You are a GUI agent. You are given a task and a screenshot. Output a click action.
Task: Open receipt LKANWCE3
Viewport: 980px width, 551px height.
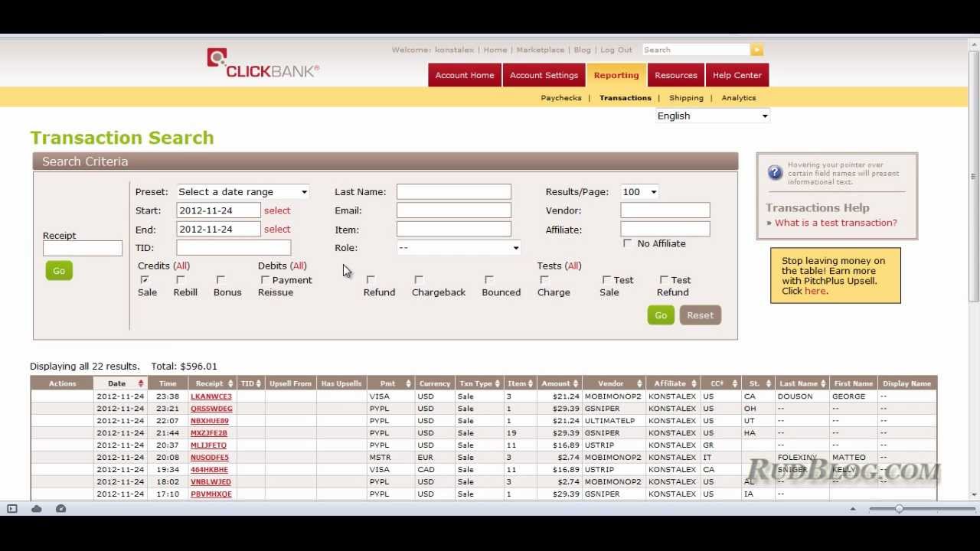coord(211,396)
